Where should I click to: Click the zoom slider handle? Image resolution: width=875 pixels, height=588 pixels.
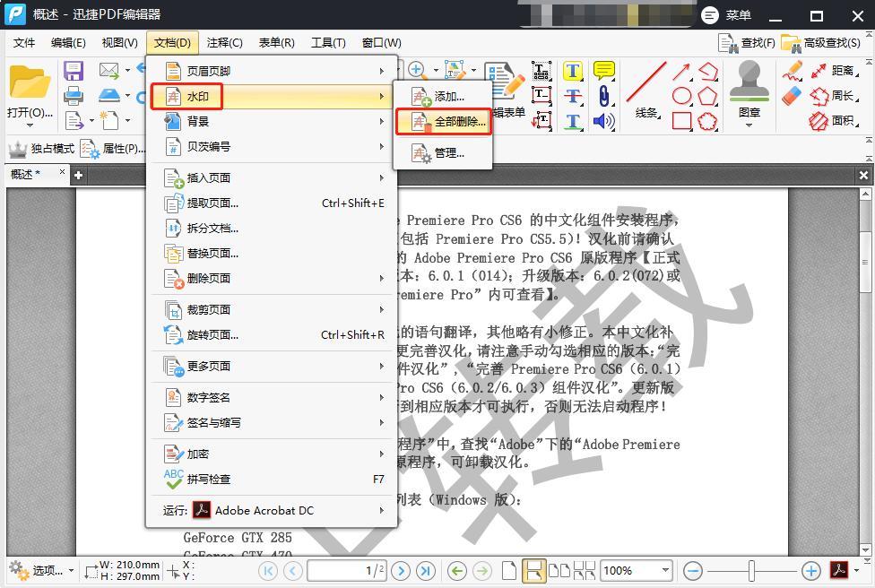(751, 571)
